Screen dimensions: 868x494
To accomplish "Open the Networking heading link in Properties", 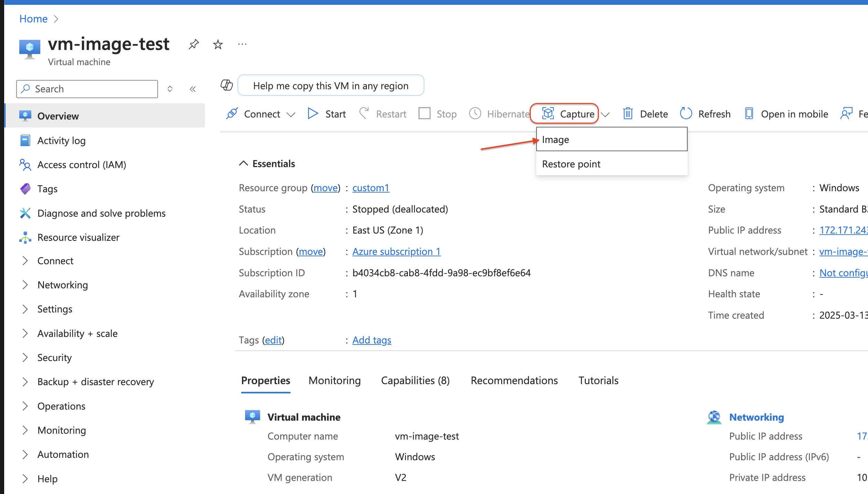I will point(756,417).
